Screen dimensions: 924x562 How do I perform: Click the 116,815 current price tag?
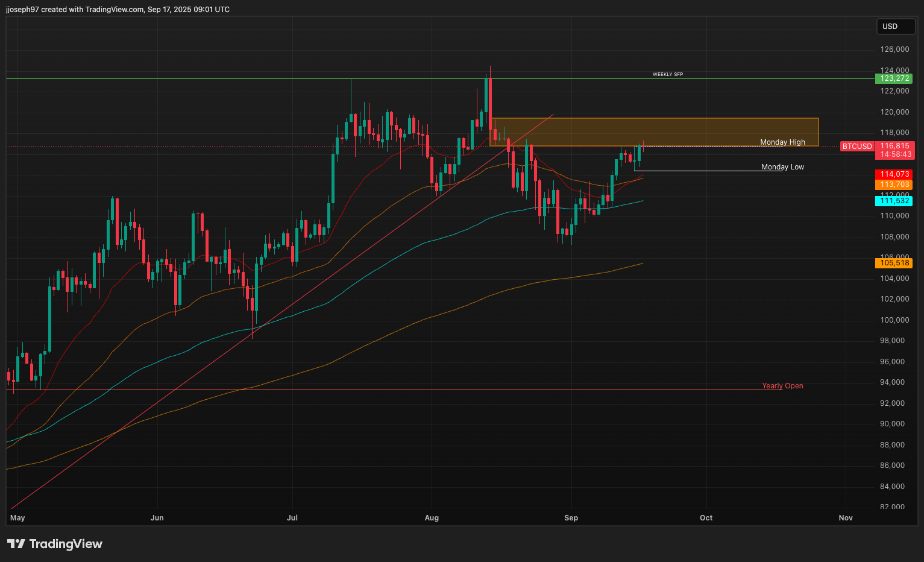click(894, 146)
